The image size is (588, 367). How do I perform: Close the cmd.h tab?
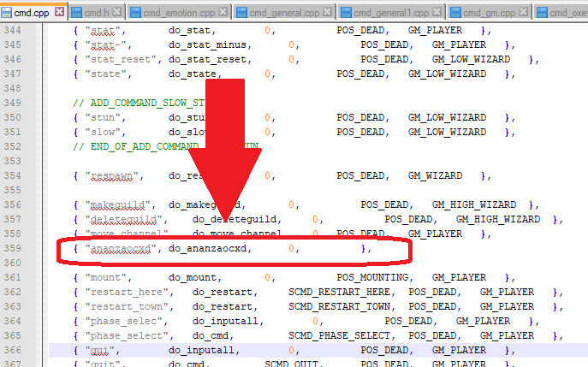click(x=116, y=12)
